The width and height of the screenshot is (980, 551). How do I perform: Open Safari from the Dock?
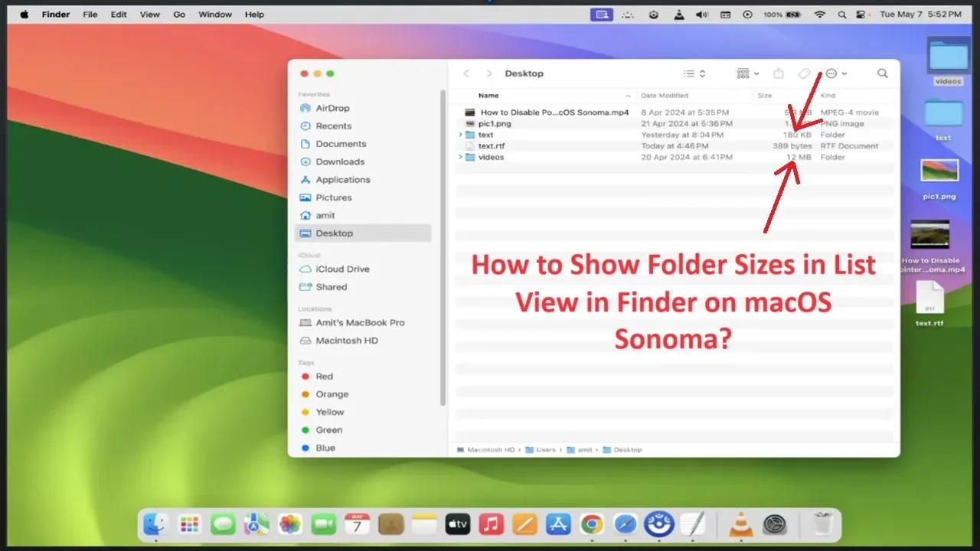click(x=625, y=524)
